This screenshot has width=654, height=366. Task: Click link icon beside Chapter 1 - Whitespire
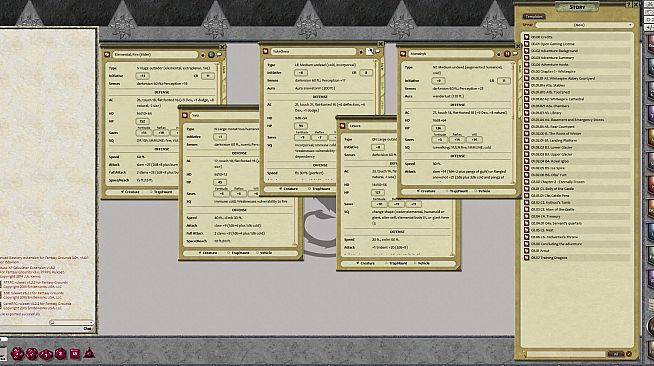526,71
